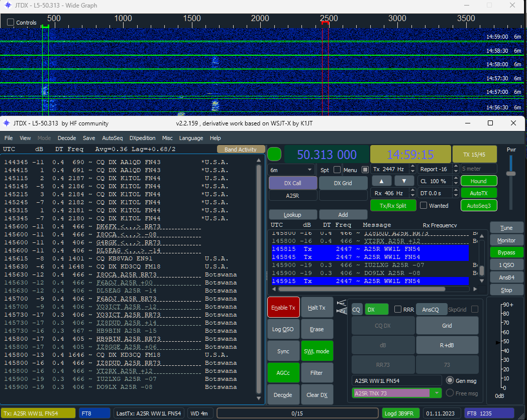Screen dimensions: 527x420
Task: Click the DX button next to CQ
Action: click(x=376, y=309)
